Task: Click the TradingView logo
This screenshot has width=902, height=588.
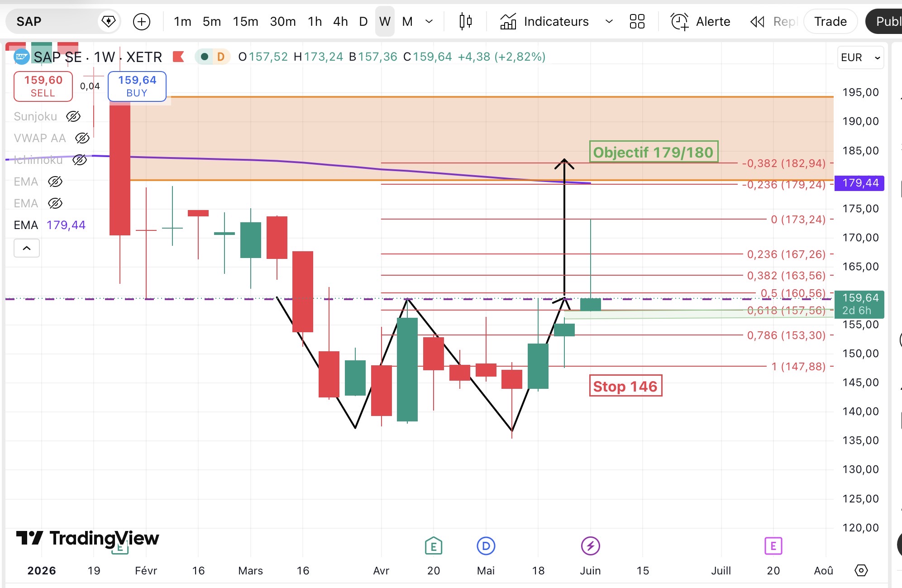Action: coord(87,538)
